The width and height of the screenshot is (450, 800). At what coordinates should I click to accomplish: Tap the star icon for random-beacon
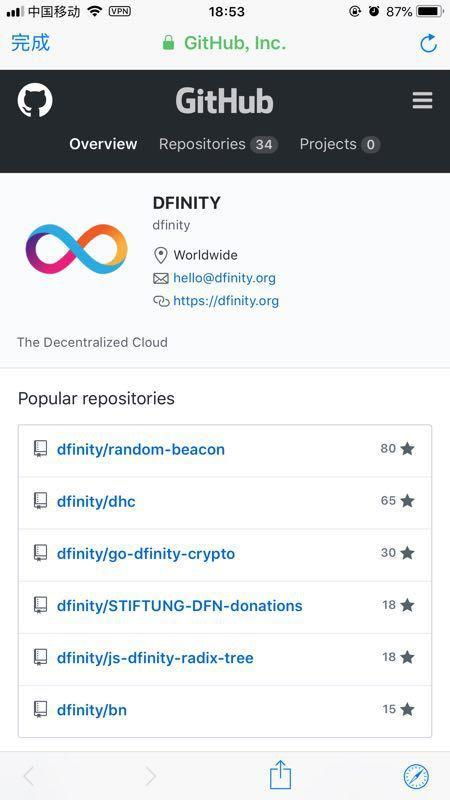click(407, 449)
